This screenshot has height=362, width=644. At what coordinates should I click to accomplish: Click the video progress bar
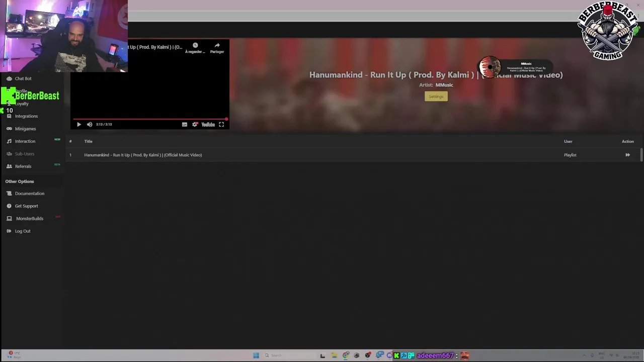[150, 119]
